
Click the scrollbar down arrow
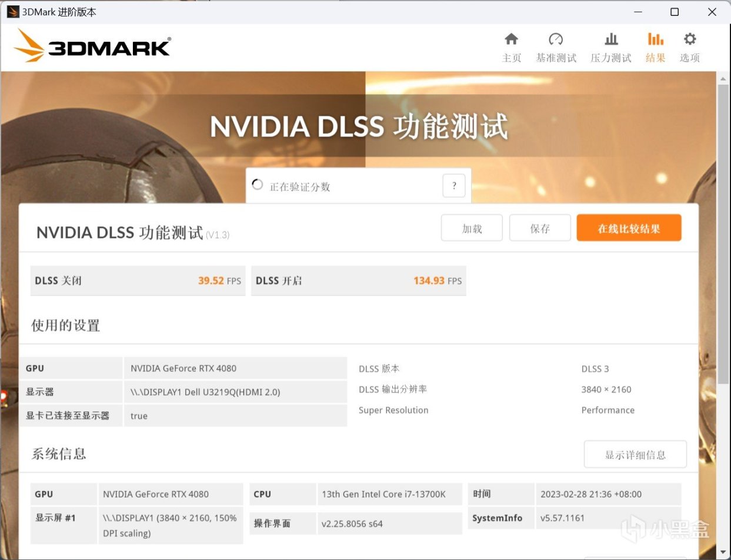[x=723, y=552]
